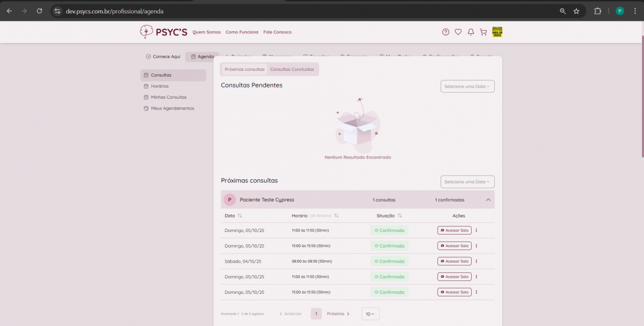Sort by Situação column arrows

pos(400,216)
